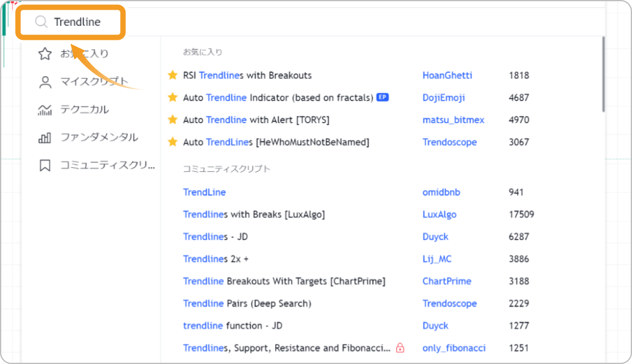The width and height of the screenshot is (632, 364).
Task: Toggle star for Auto TrendLines [HeWhoMustNotBeNamed]
Action: (173, 142)
